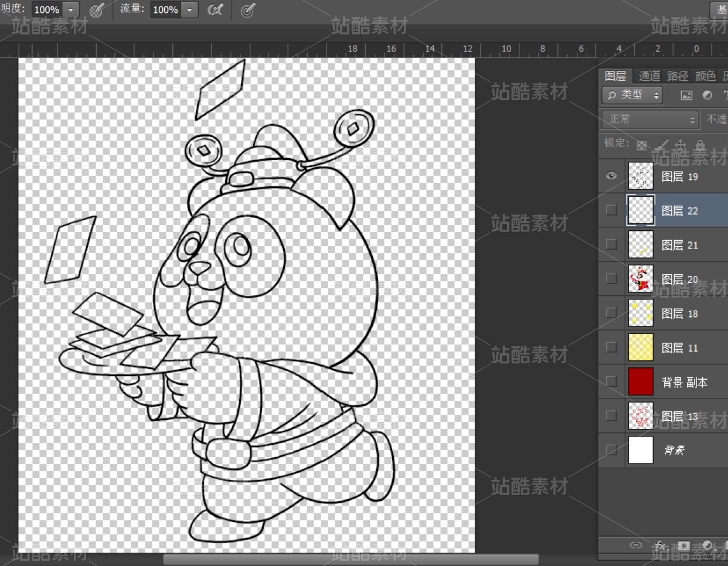Lock transparent pixels checkerboard icon

[x=642, y=144]
